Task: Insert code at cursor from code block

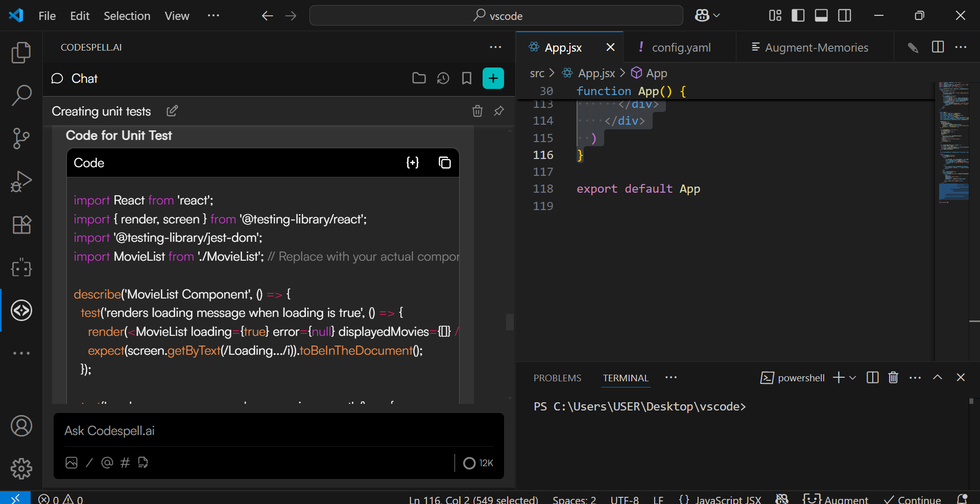Action: 412,163
